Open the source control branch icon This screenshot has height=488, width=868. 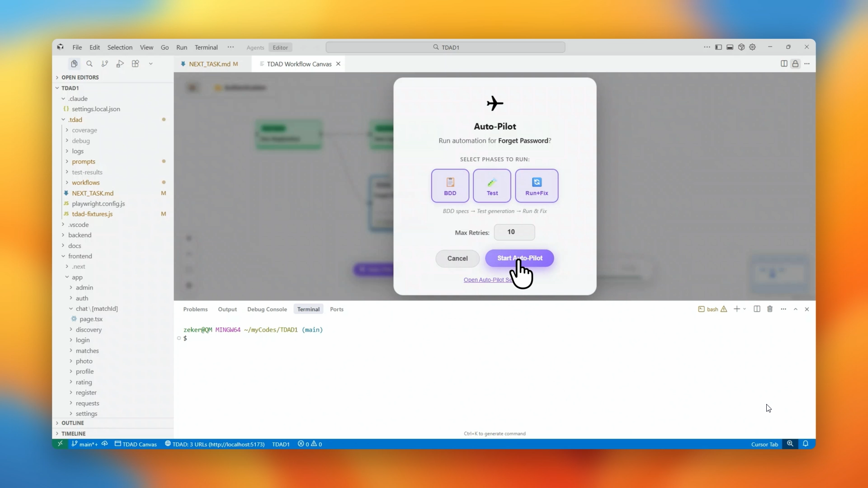[x=105, y=64]
